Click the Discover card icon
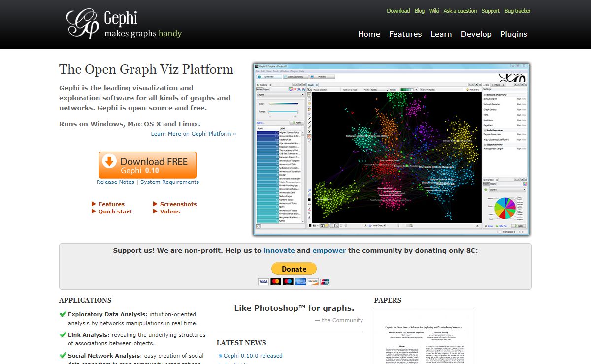The width and height of the screenshot is (591, 364). [313, 282]
